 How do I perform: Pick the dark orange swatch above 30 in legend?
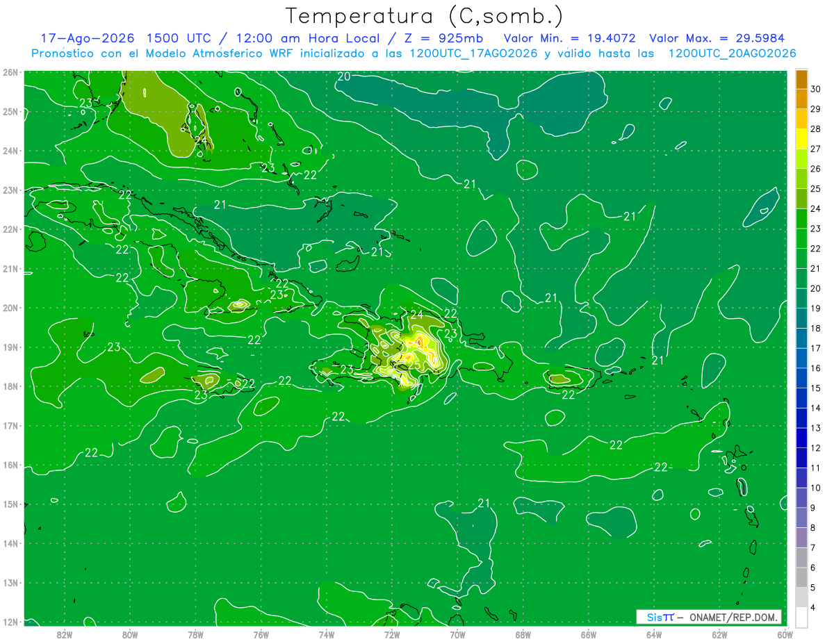(x=801, y=79)
